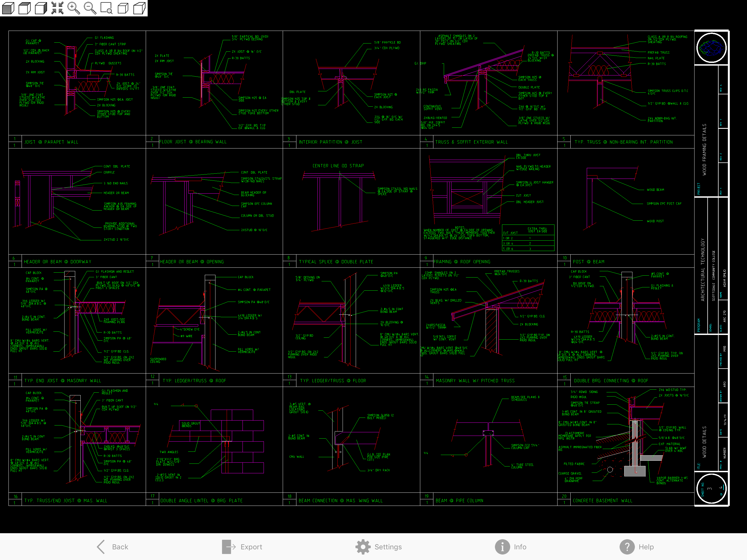Open the Info panel
The width and height of the screenshot is (747, 560).
(520, 547)
